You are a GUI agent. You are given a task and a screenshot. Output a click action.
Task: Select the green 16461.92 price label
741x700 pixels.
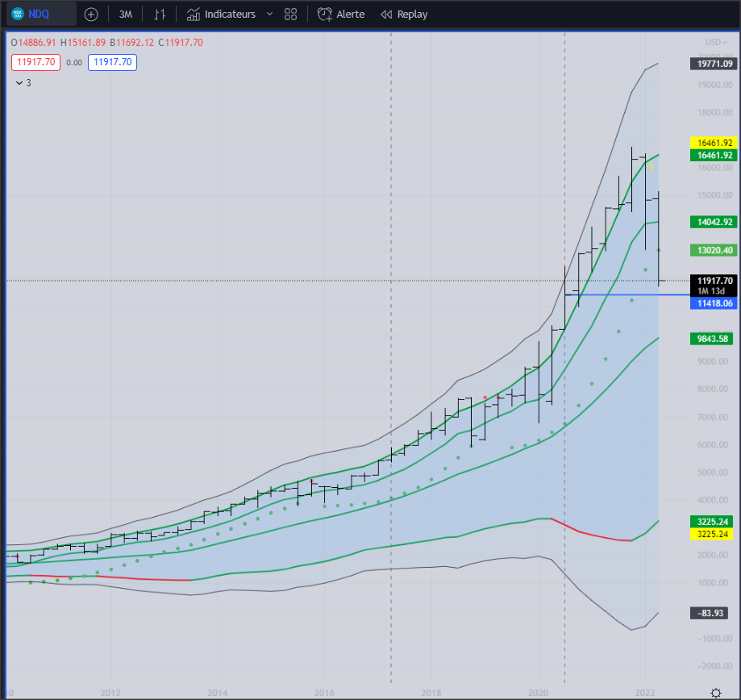(x=714, y=155)
